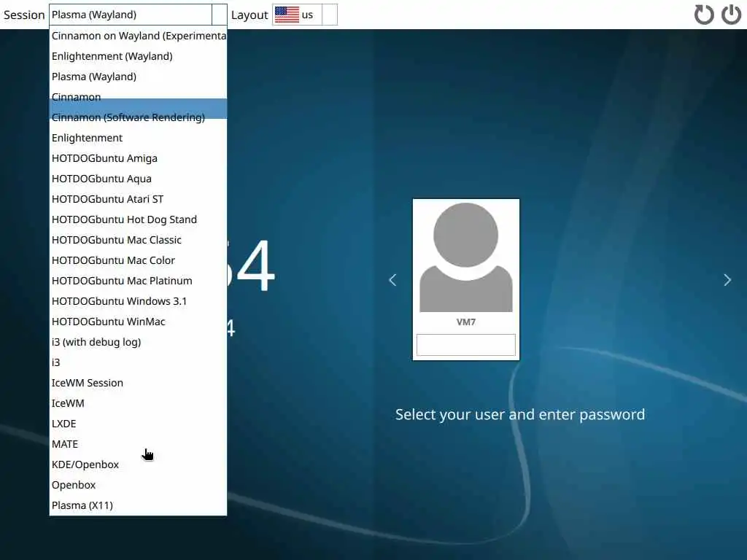Select the plain i3 session
Image resolution: width=747 pixels, height=560 pixels.
point(138,363)
